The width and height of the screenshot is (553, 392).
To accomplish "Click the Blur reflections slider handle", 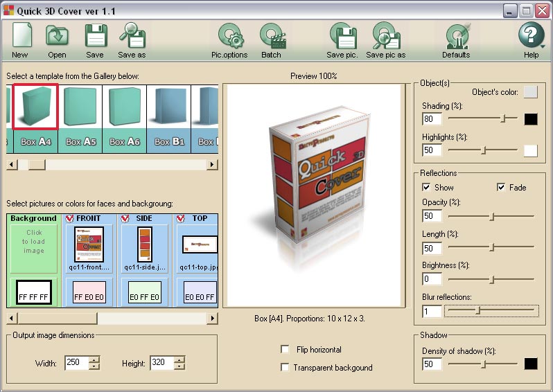I will (x=478, y=310).
